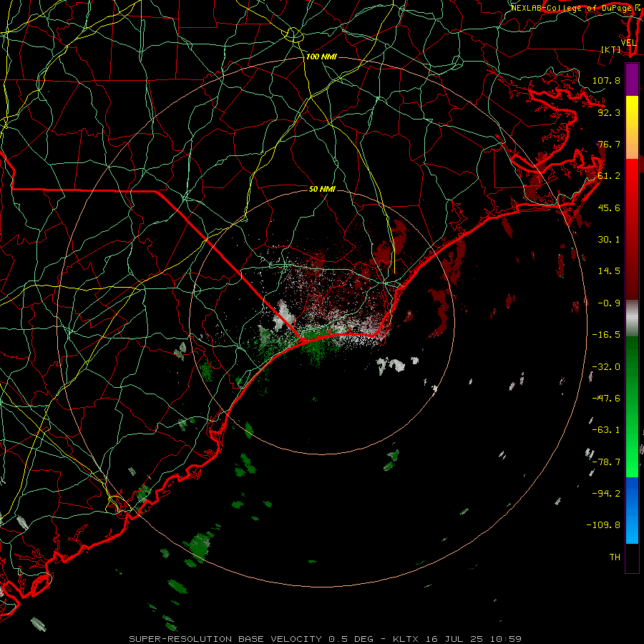644x644 pixels.
Task: Pick the black TH segment of the color bar
Action: [632, 557]
